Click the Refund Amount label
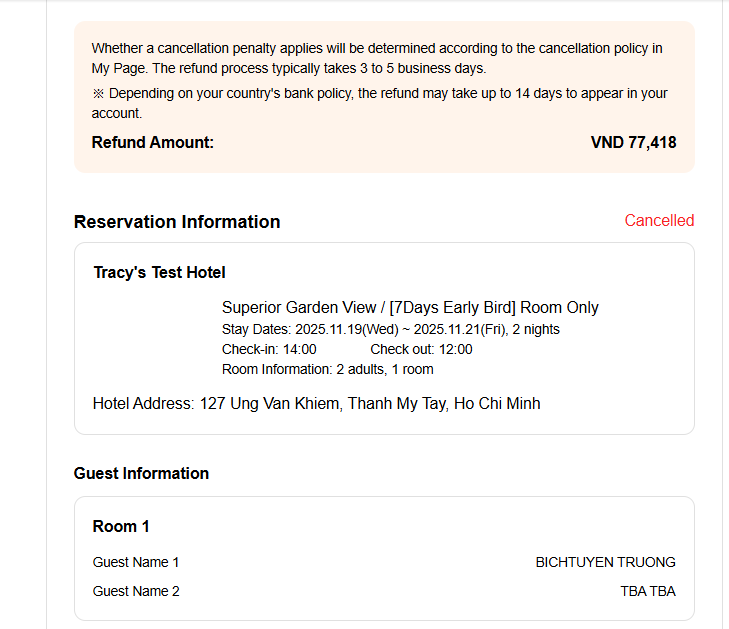Viewport: 729px width, 629px height. pyautogui.click(x=152, y=143)
